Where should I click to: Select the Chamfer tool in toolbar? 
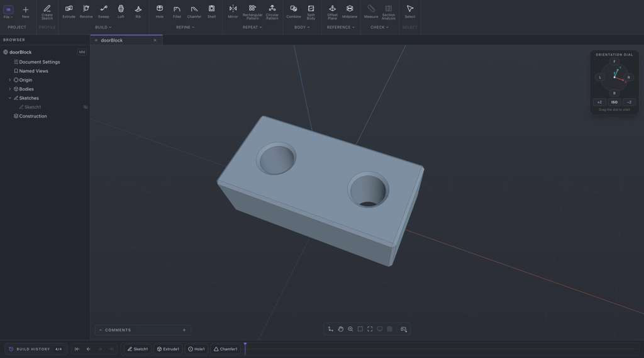(194, 11)
